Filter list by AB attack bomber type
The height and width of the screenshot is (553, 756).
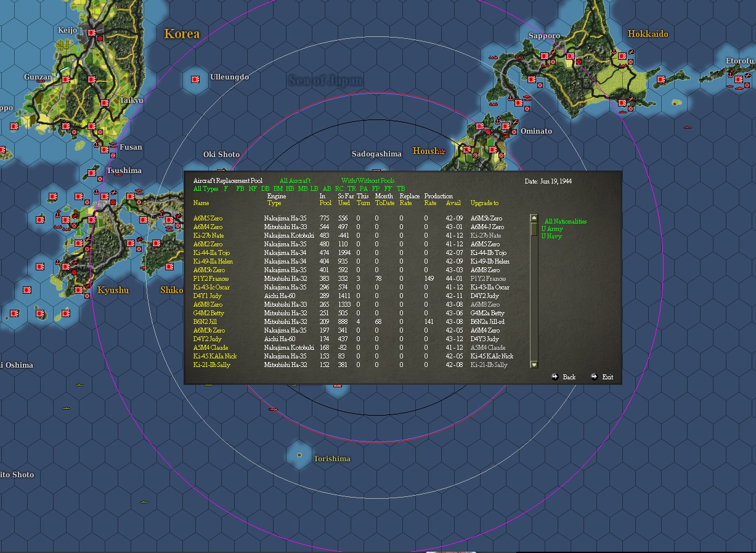pyautogui.click(x=327, y=188)
